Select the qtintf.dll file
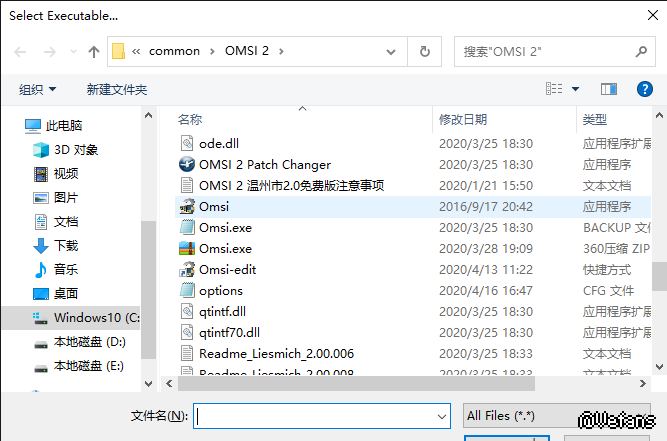The width and height of the screenshot is (667, 441). (413, 311)
